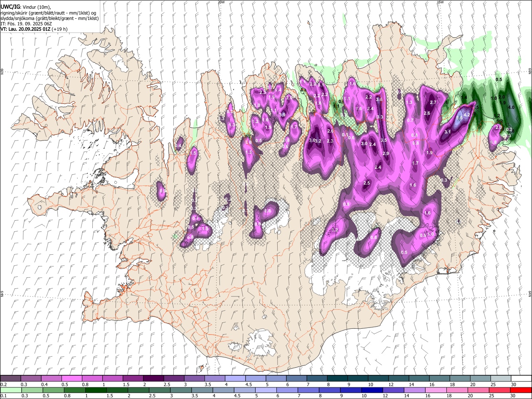This screenshot has height=399, width=532.
Task: Click the bright pink 0.5 swatch in snow scale
Action: pos(71,379)
